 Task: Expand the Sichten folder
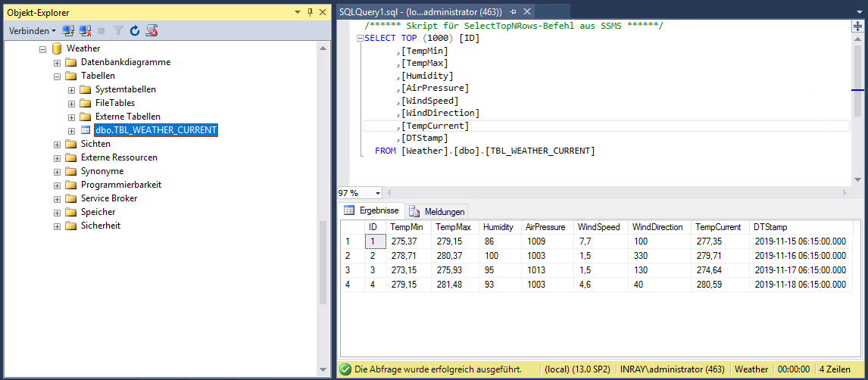click(x=58, y=144)
